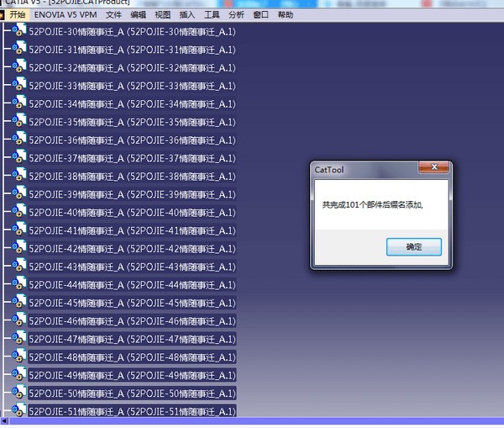Open the 编辑 menu
Image resolution: width=504 pixels, height=428 pixels.
pos(139,15)
